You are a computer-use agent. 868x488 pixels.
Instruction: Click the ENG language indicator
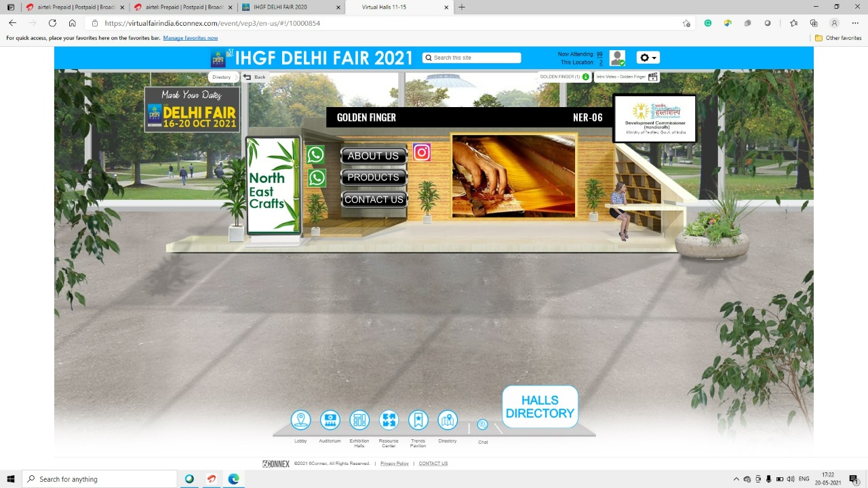pyautogui.click(x=804, y=479)
